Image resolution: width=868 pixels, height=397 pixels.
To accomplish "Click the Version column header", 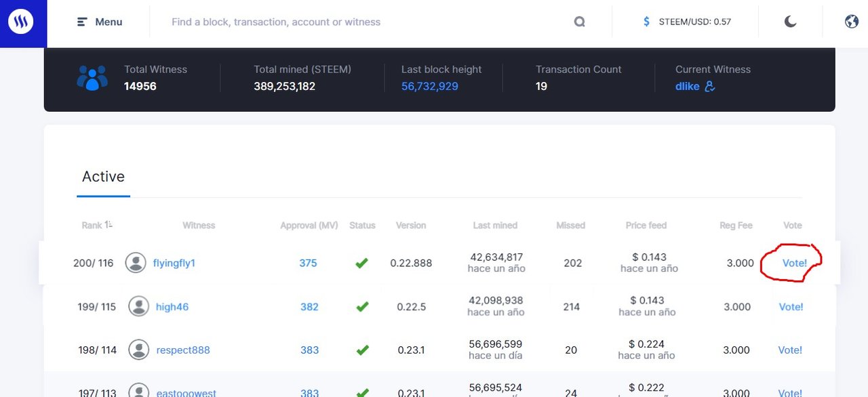I will click(x=411, y=225).
